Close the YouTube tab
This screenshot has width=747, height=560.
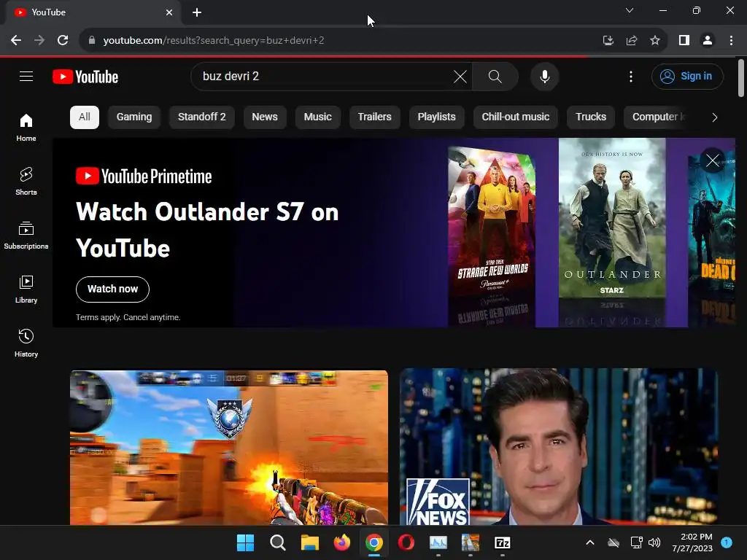click(169, 12)
